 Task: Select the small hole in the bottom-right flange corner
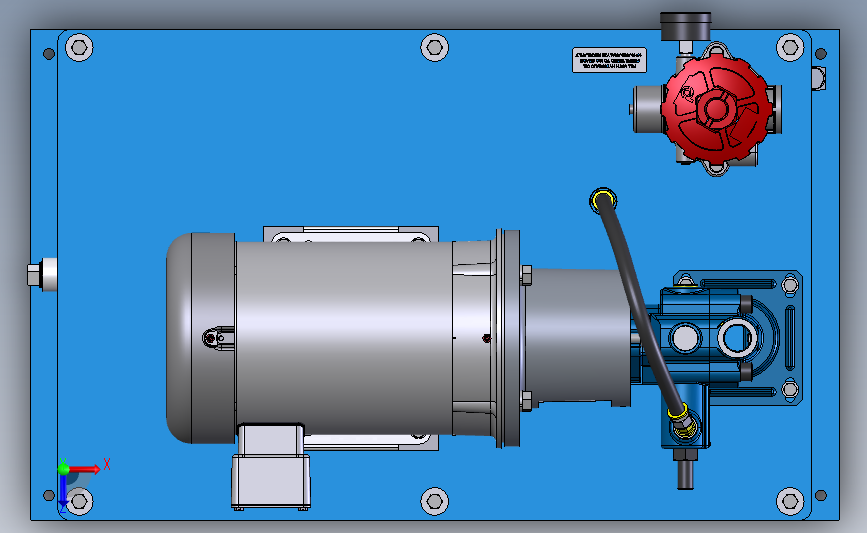[821, 495]
